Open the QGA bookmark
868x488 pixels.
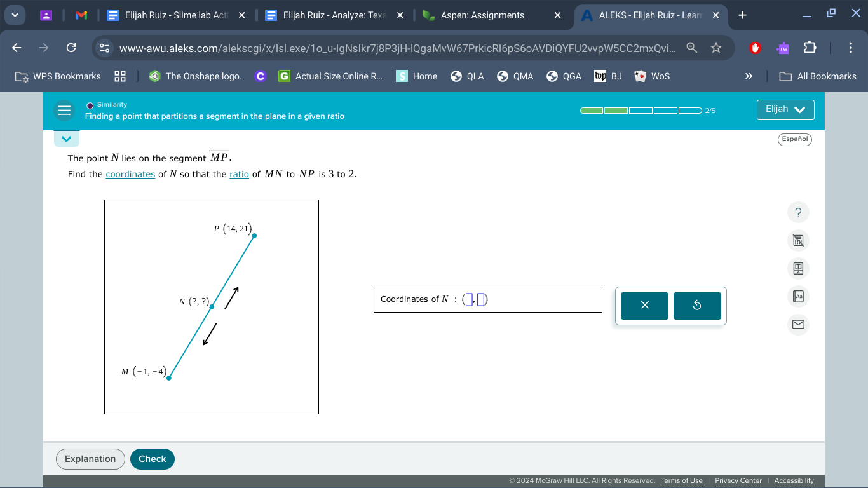tap(564, 76)
